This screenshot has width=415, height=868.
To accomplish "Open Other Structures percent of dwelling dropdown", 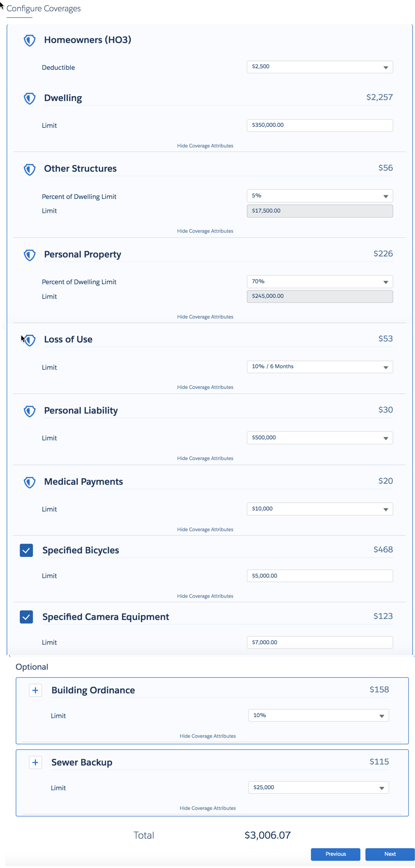I will pyautogui.click(x=320, y=196).
